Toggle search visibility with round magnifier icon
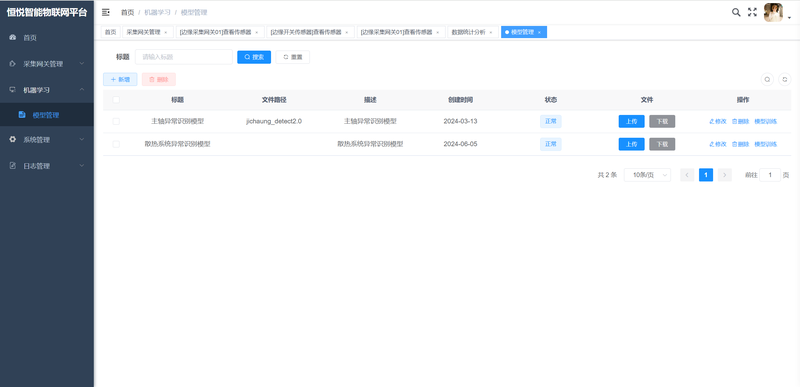This screenshot has height=387, width=800. point(767,80)
